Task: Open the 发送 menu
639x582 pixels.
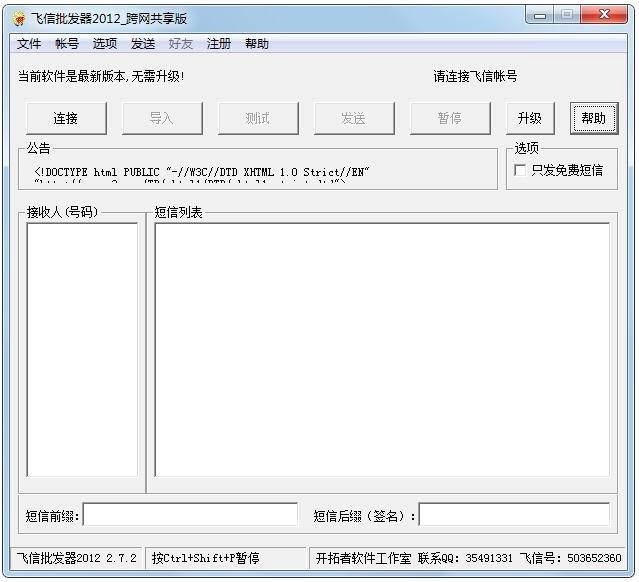Action: pos(143,44)
